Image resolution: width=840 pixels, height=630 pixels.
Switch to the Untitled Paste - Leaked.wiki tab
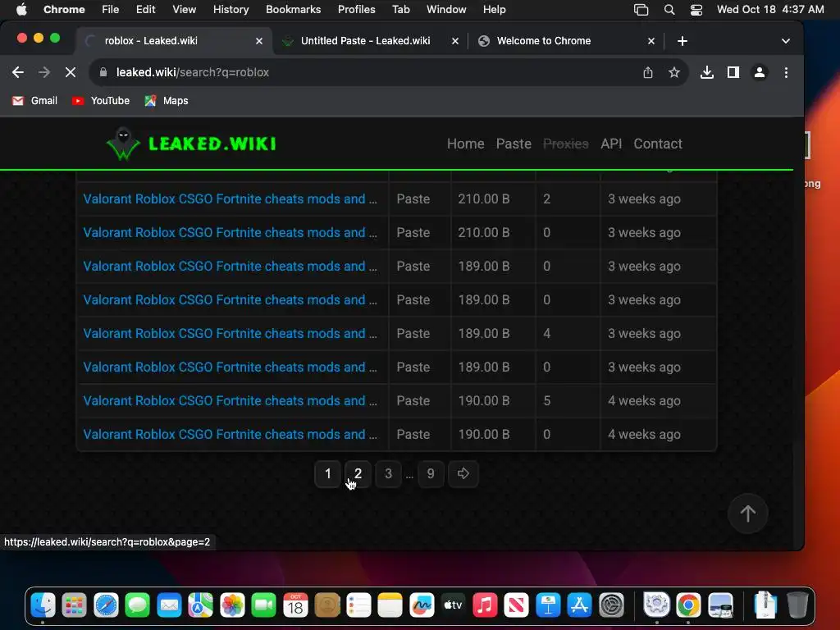365,41
